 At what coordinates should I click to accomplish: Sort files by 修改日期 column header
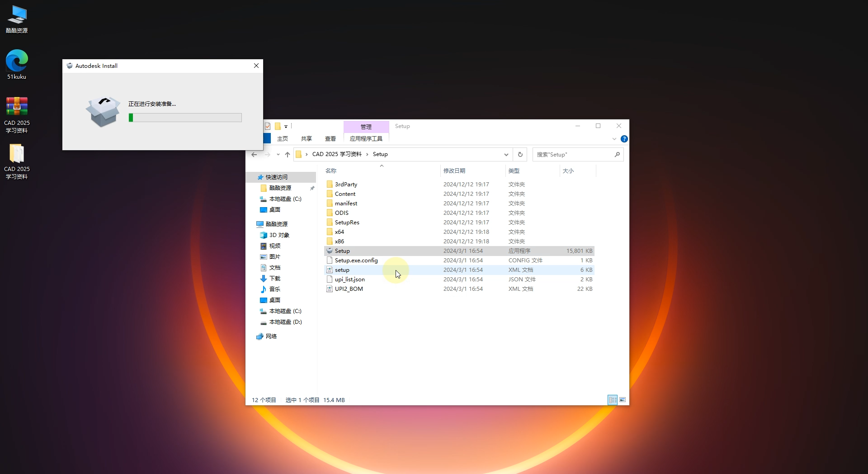coord(454,171)
